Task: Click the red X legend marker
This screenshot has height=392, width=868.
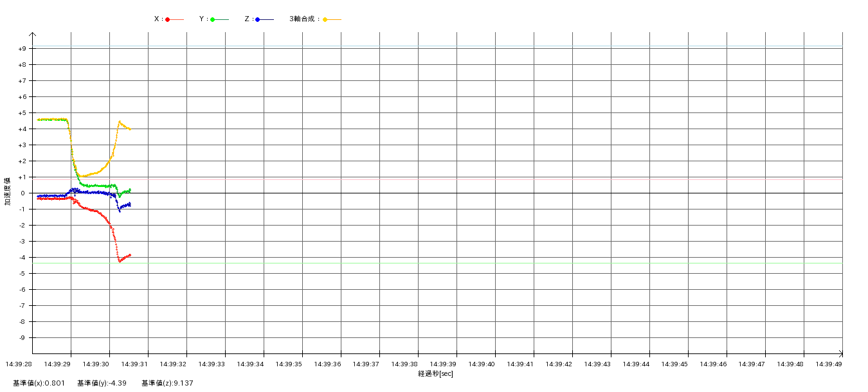Action: click(168, 19)
